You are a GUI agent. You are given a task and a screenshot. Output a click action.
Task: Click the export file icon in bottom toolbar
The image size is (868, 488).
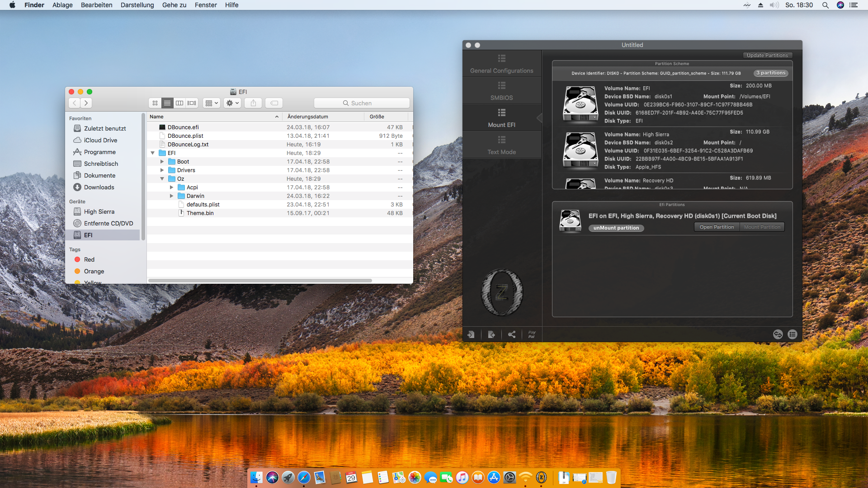point(491,334)
